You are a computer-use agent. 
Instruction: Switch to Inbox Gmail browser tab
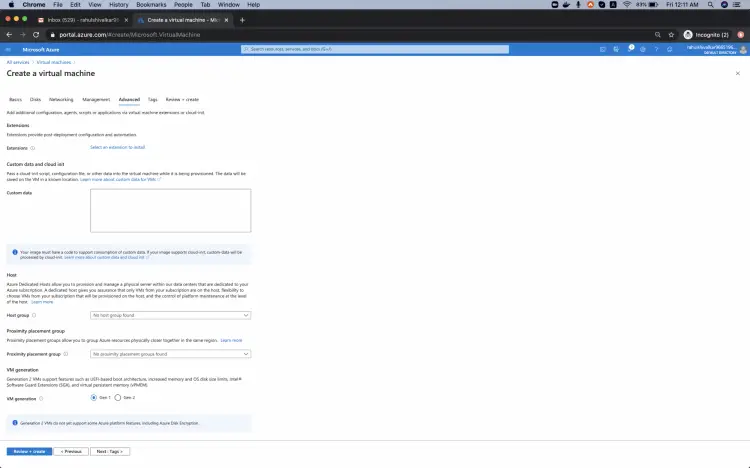tap(82, 20)
